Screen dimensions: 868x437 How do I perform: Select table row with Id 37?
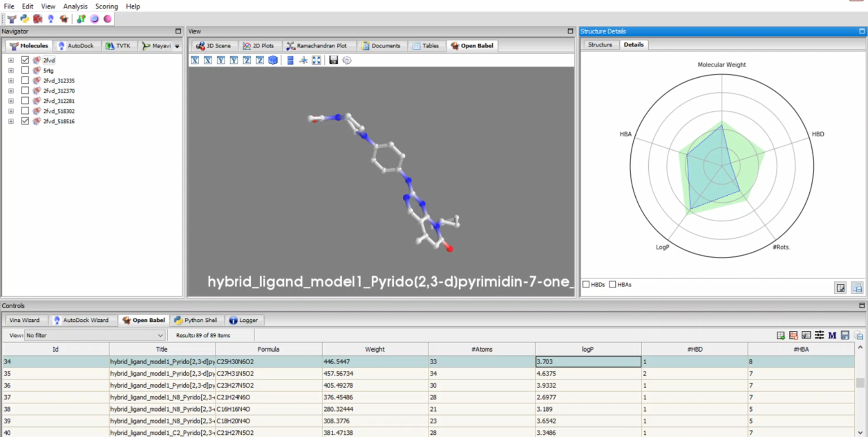point(429,397)
